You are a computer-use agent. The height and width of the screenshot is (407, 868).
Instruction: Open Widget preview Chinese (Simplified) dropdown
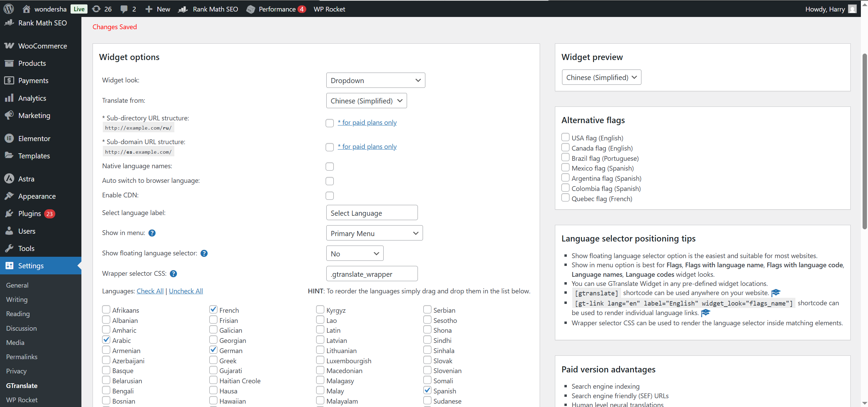pyautogui.click(x=601, y=77)
